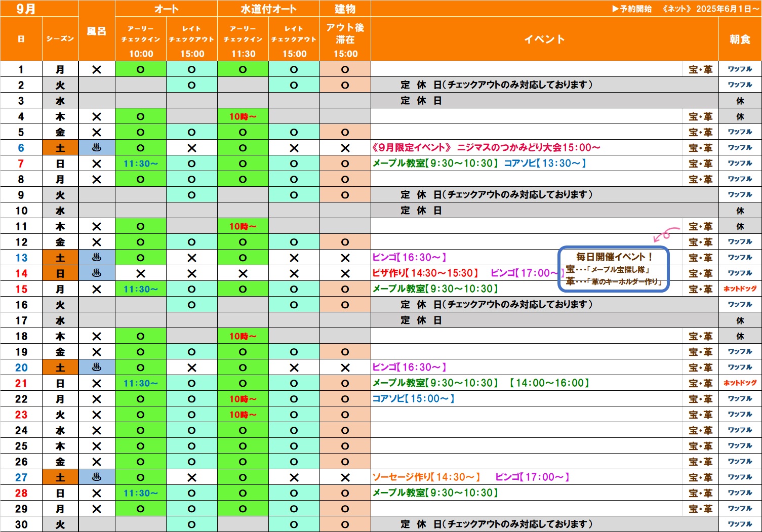The width and height of the screenshot is (762, 532).
Task: Click ビンゴ【17:00〜】 on the 27th
Action: 533,477
